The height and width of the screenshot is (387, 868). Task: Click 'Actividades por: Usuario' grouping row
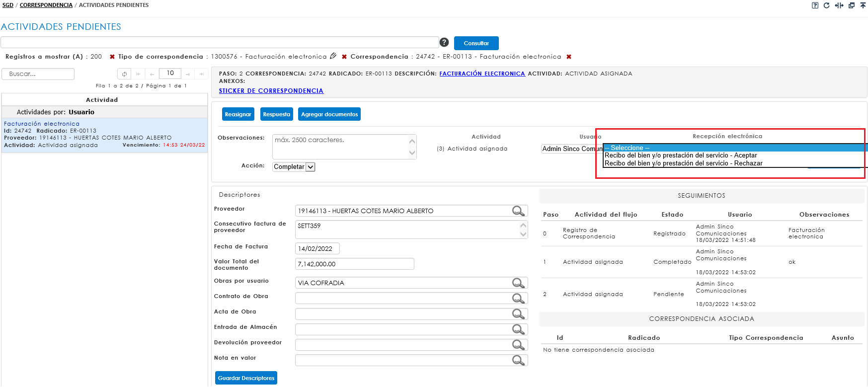tap(104, 112)
